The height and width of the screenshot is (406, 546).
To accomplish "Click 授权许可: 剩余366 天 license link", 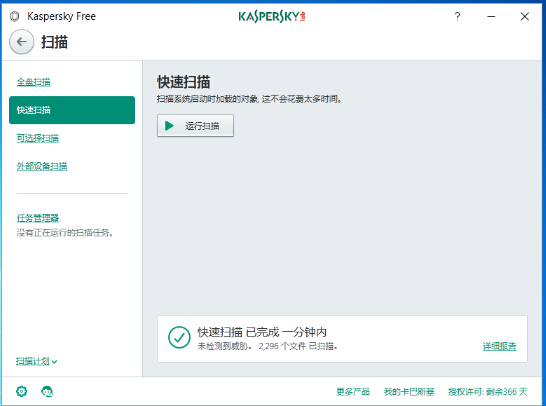I will (488, 392).
